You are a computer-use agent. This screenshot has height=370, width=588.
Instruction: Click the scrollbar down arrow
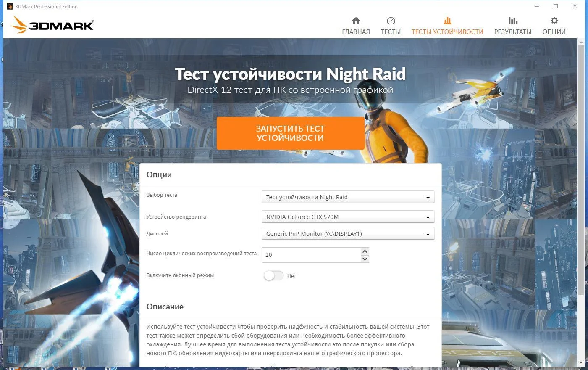coord(581,362)
